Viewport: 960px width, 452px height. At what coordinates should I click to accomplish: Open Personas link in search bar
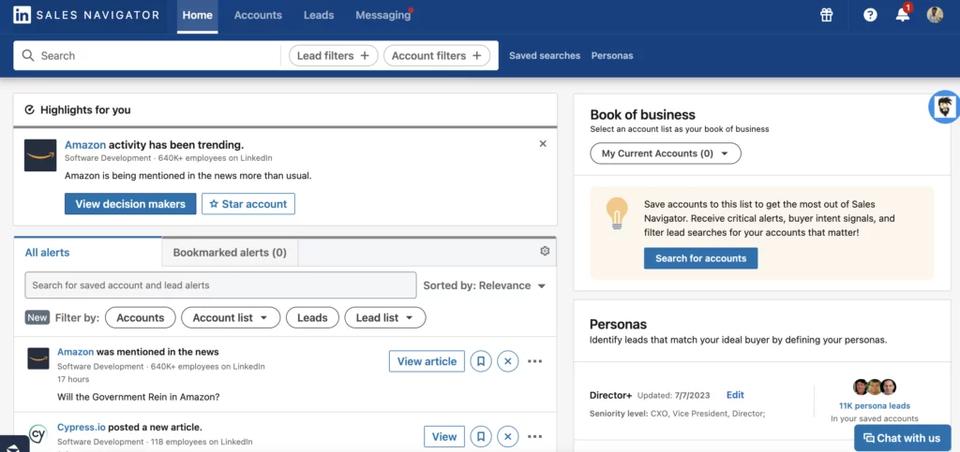612,56
